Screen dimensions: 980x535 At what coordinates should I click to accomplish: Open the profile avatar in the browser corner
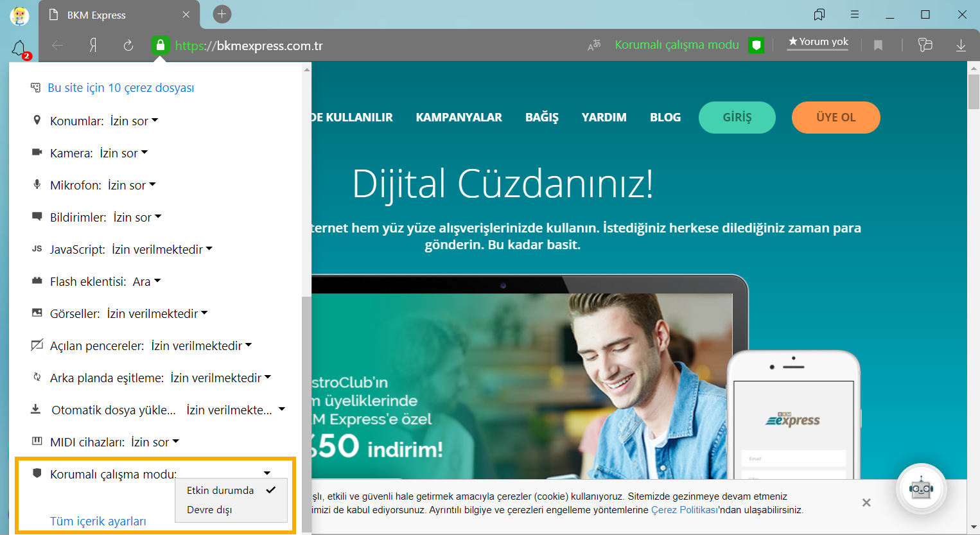pos(19,15)
